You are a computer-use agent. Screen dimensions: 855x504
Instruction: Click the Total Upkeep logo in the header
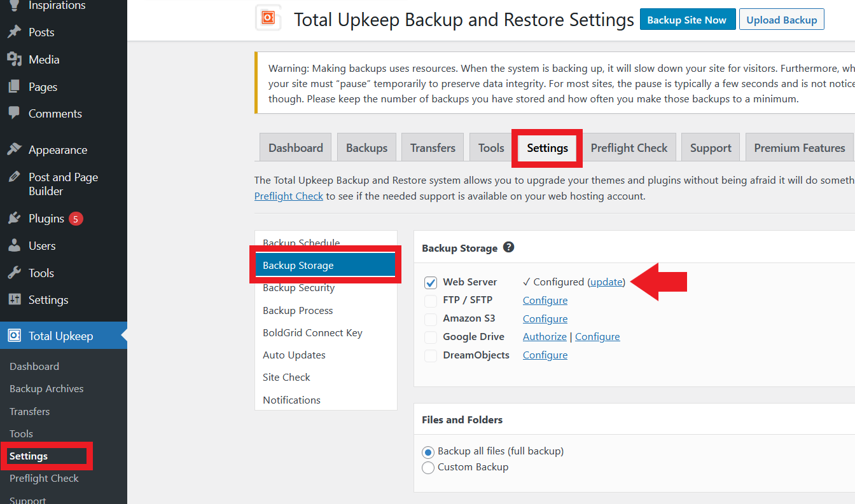(268, 19)
